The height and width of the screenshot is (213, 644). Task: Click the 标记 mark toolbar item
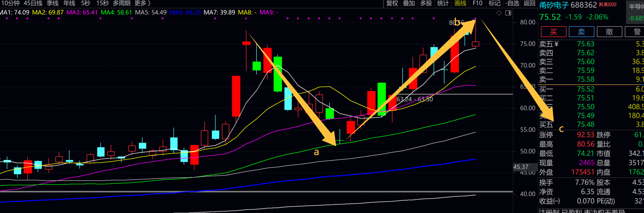click(x=495, y=3)
